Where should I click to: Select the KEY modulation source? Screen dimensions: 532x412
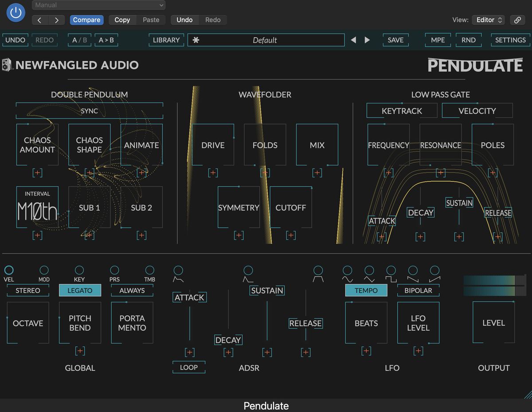pos(79,270)
